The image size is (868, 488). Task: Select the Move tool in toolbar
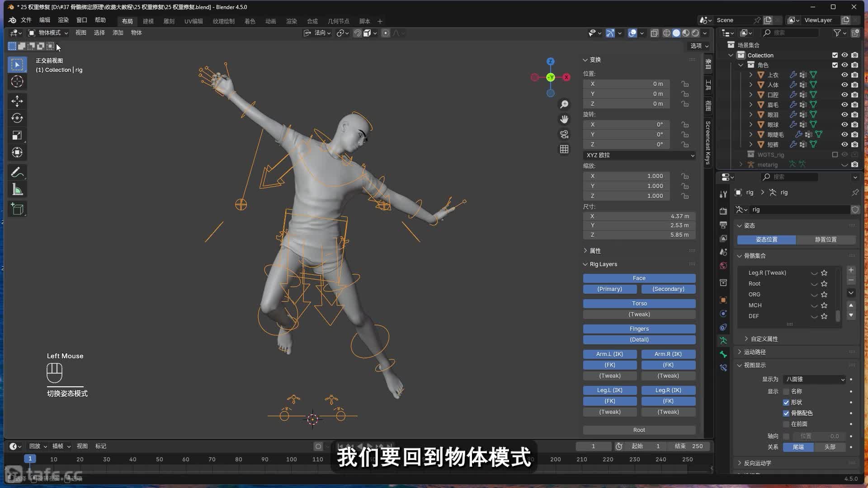[x=17, y=101]
